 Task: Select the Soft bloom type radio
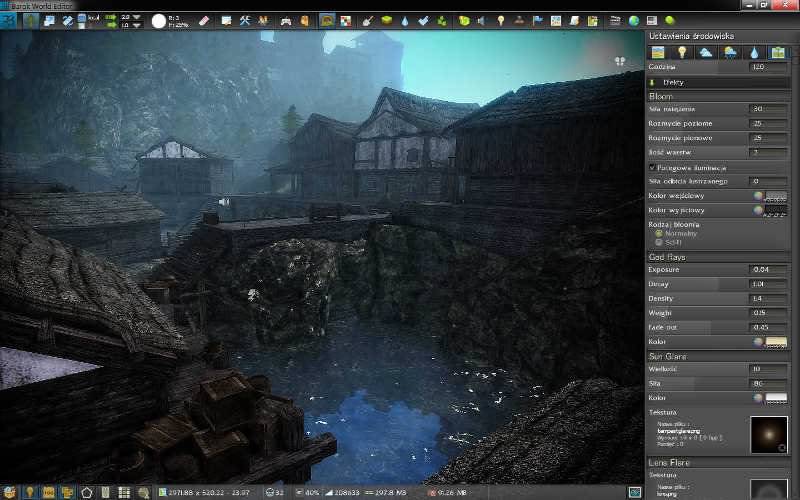pos(659,242)
